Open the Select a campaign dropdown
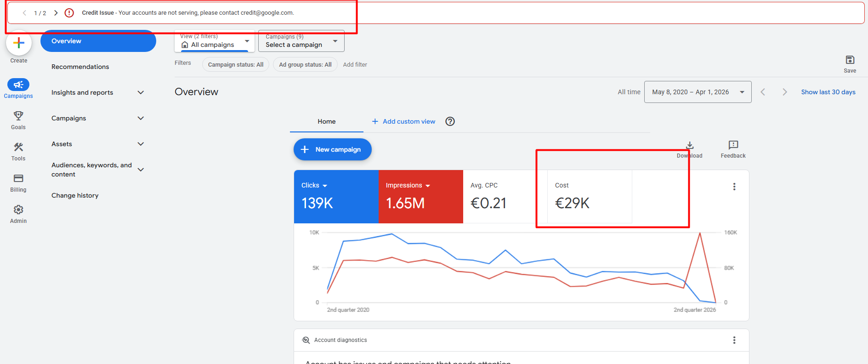Screen dimensions: 868x364 click(x=301, y=41)
